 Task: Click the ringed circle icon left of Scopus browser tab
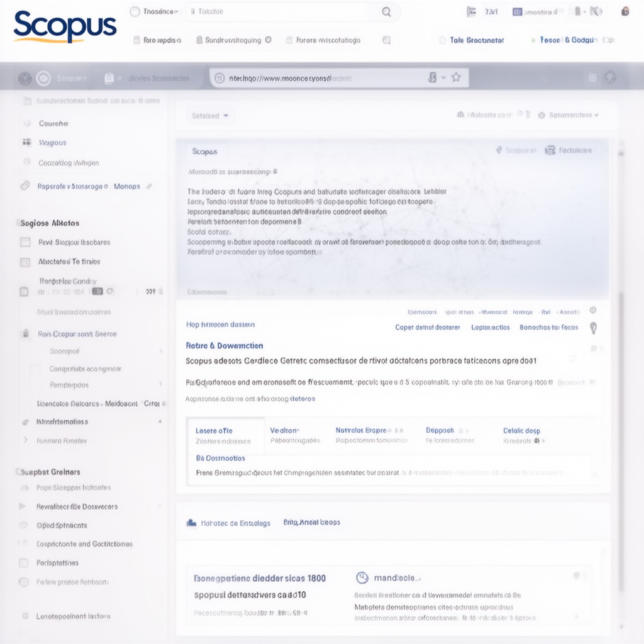tap(43, 78)
